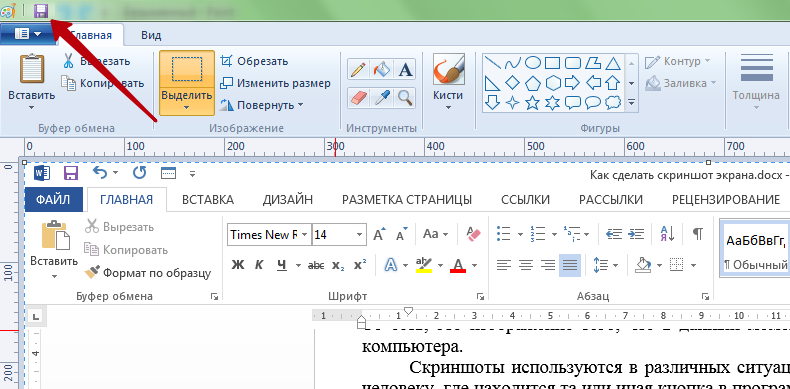Click the Кисти brushes icon

448,69
